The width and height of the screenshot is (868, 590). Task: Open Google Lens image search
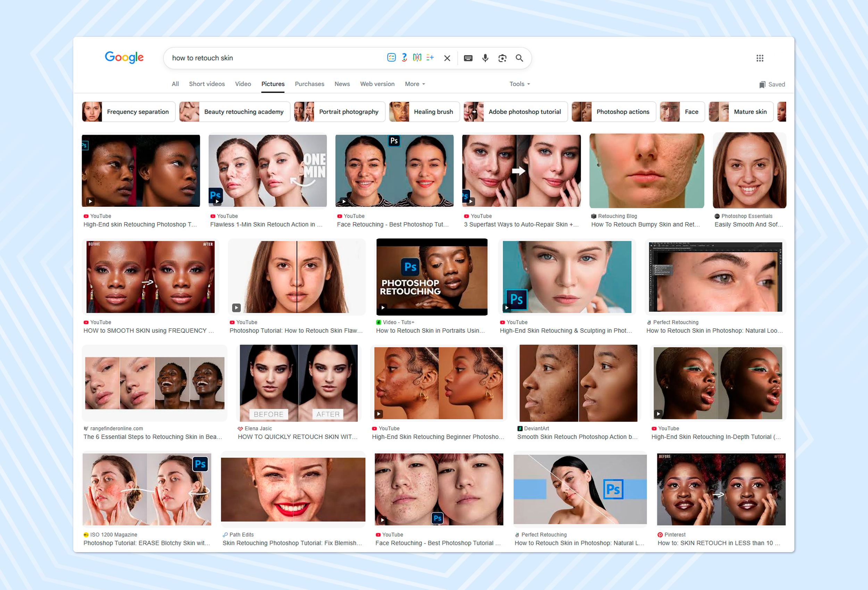(502, 58)
